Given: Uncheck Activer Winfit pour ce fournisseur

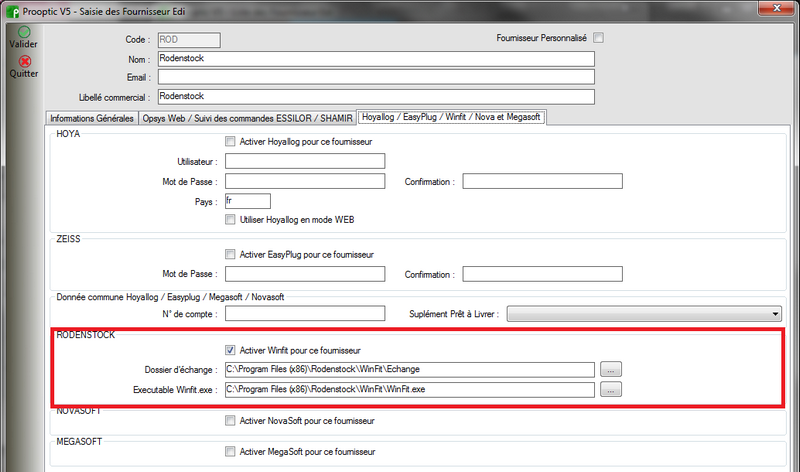Looking at the screenshot, I should 231,350.
